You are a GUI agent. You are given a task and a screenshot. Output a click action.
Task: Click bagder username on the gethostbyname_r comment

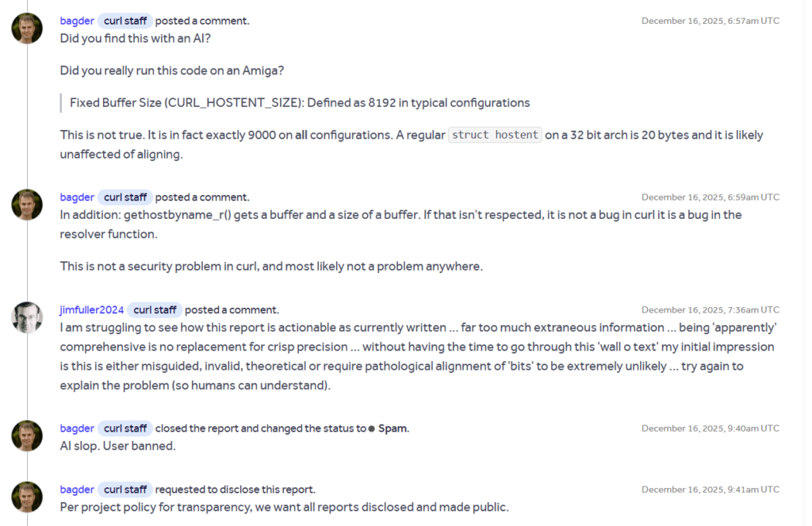click(76, 197)
